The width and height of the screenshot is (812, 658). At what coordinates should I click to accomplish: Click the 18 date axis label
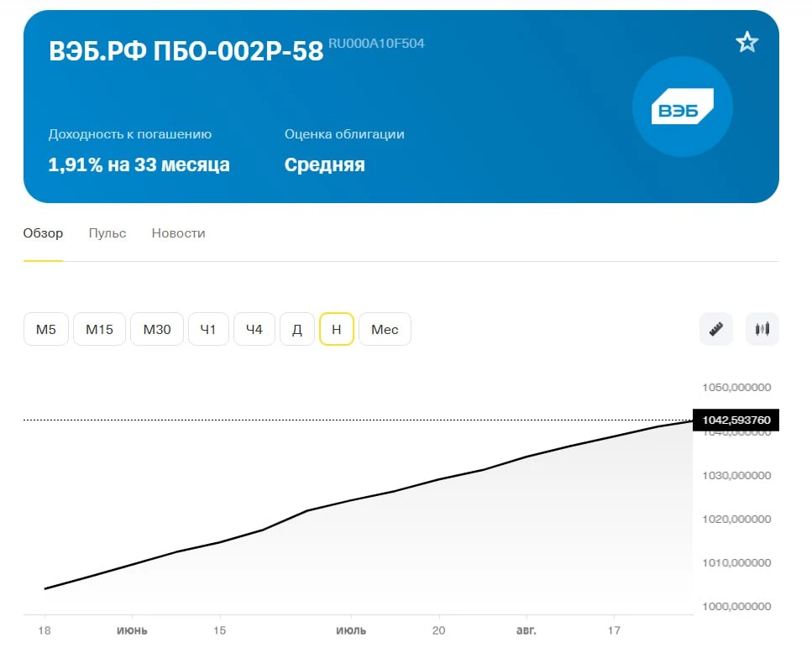click(45, 630)
